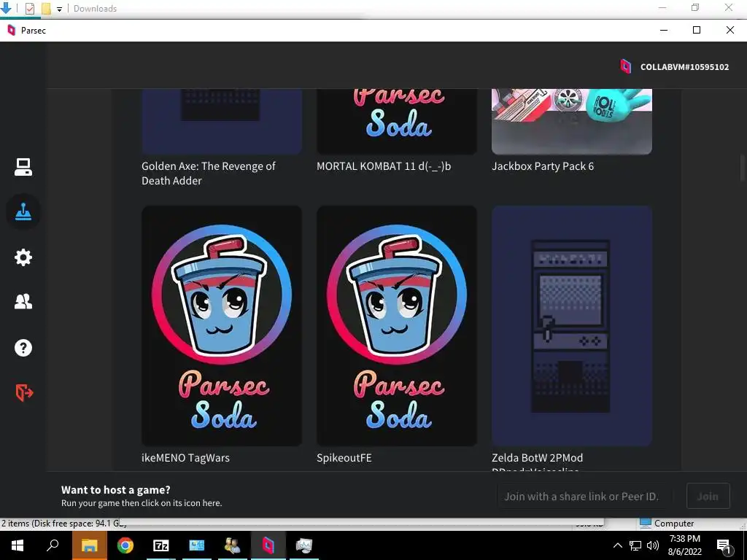Click the SpikeoutFE title text

344,458
